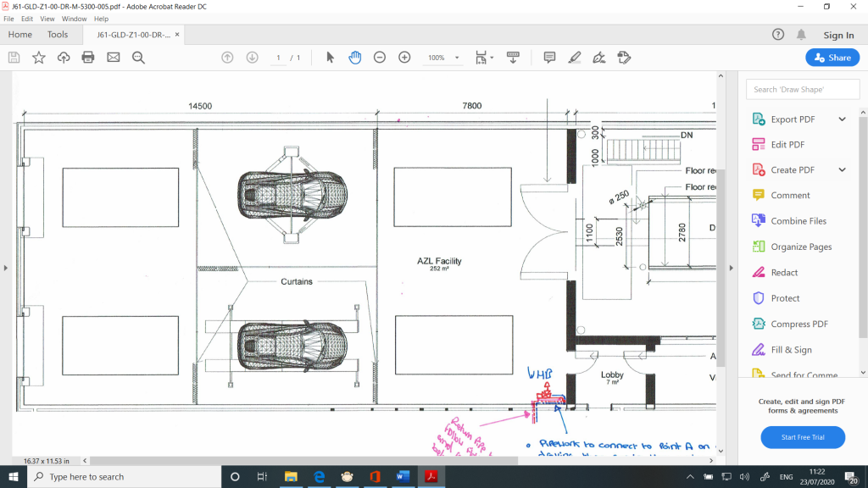The height and width of the screenshot is (488, 868).
Task: Expand the left navigation pane arrow
Action: [x=6, y=268]
